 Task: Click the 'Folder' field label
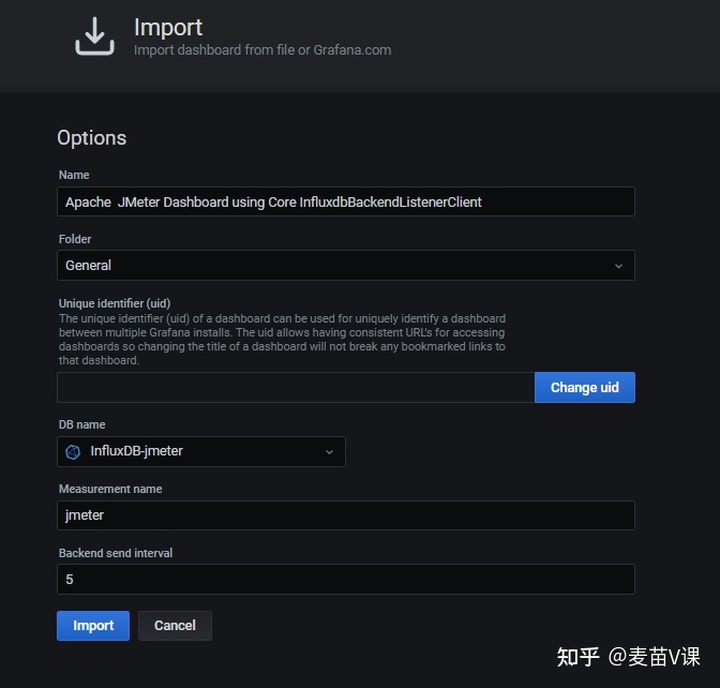75,239
